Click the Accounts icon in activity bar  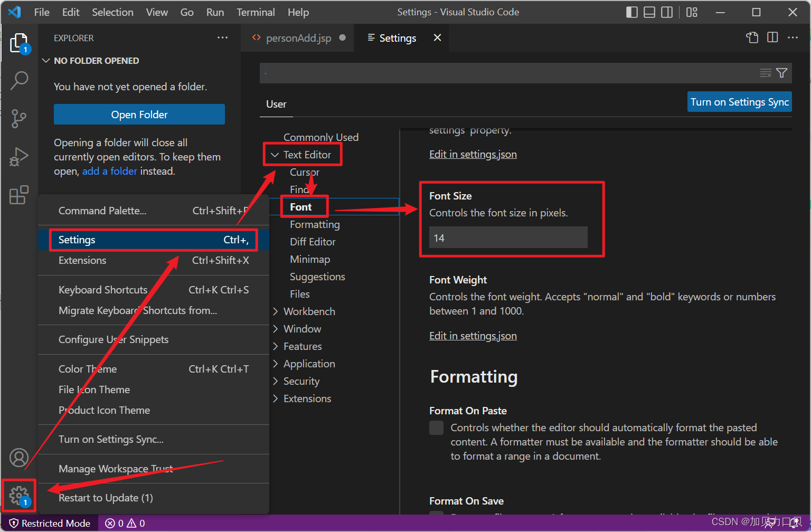click(19, 458)
